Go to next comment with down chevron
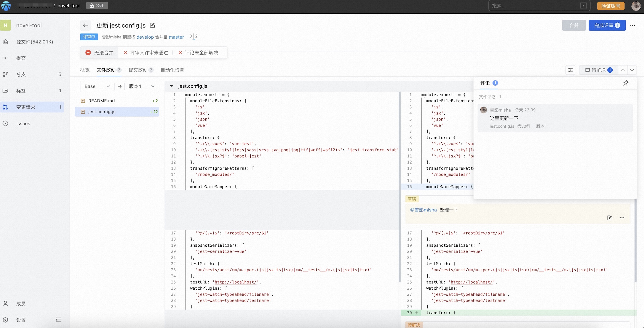 click(x=632, y=70)
